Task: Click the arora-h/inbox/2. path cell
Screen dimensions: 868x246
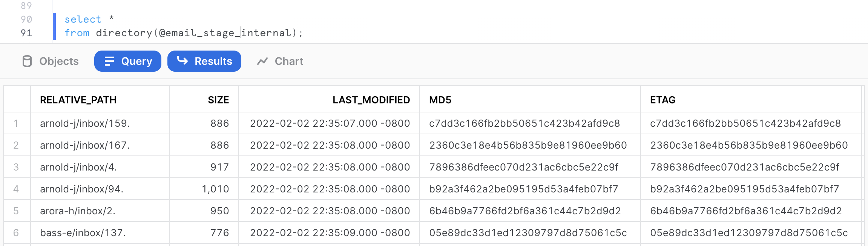Action: 78,211
